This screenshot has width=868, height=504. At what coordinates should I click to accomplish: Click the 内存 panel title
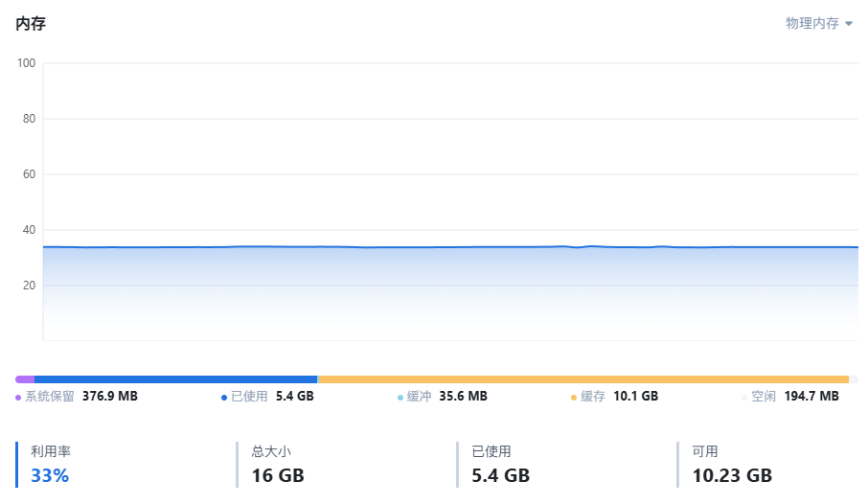(31, 24)
